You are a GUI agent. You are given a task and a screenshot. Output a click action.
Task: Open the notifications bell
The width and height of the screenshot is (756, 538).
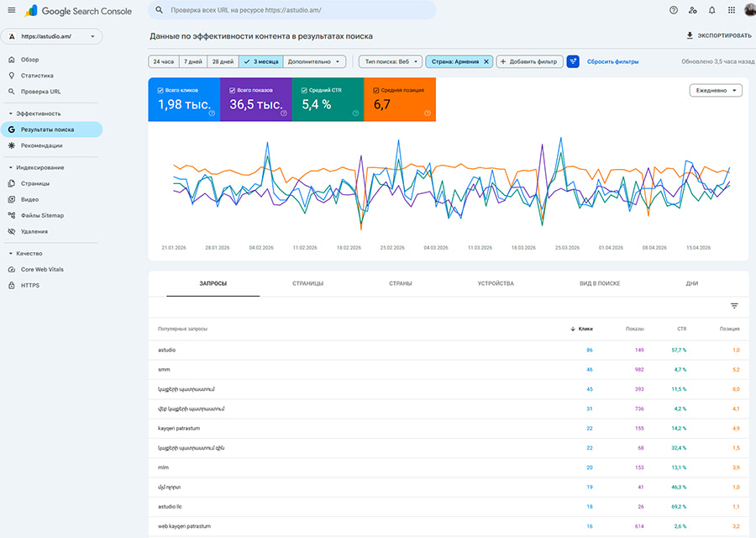point(710,11)
